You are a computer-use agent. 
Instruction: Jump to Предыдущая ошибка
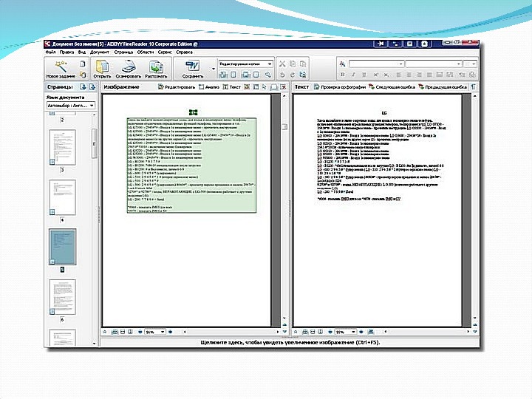point(443,87)
